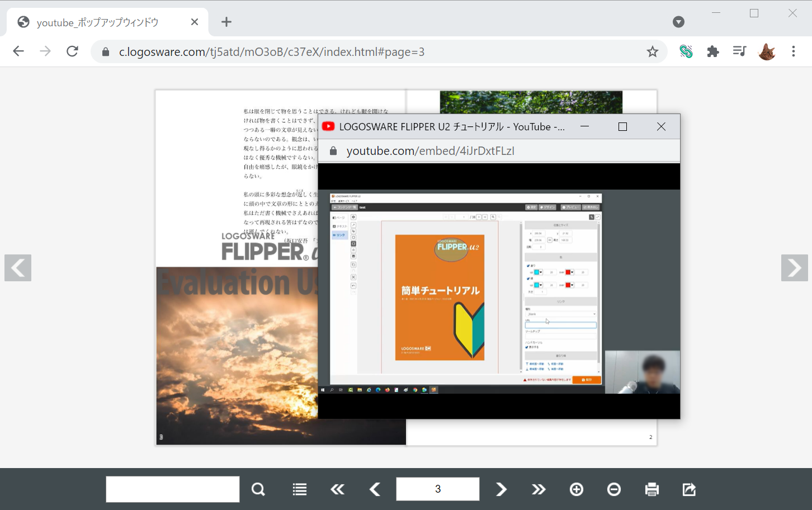
Task: Zoom in with the plus circle icon
Action: point(577,489)
